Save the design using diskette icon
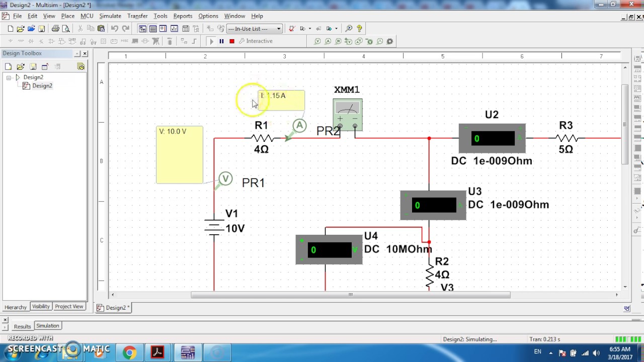The width and height of the screenshot is (644, 362). click(x=42, y=29)
